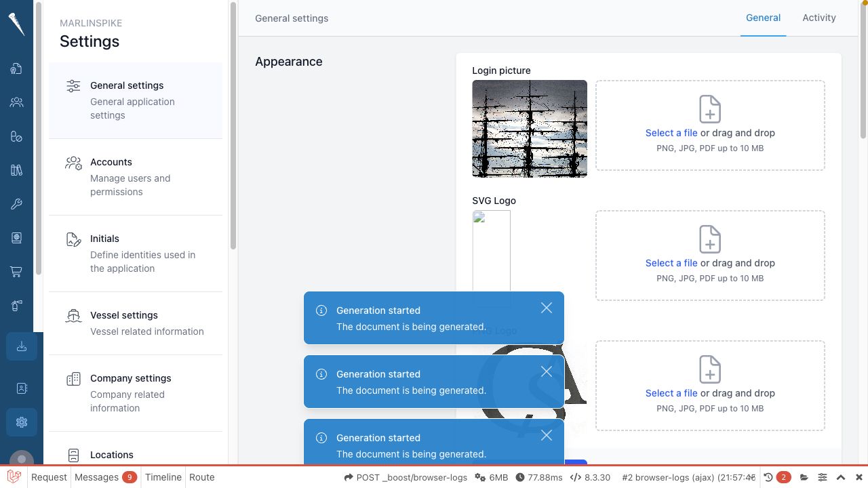Click the add-file icon in bottom logo dropzone
This screenshot has width=868, height=488.
710,369
